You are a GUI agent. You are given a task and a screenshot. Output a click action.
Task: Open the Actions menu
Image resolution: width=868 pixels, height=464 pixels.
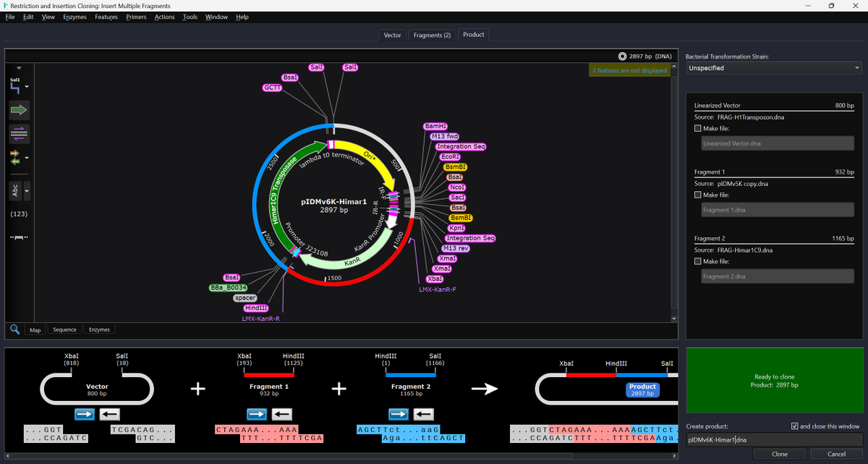tap(164, 17)
